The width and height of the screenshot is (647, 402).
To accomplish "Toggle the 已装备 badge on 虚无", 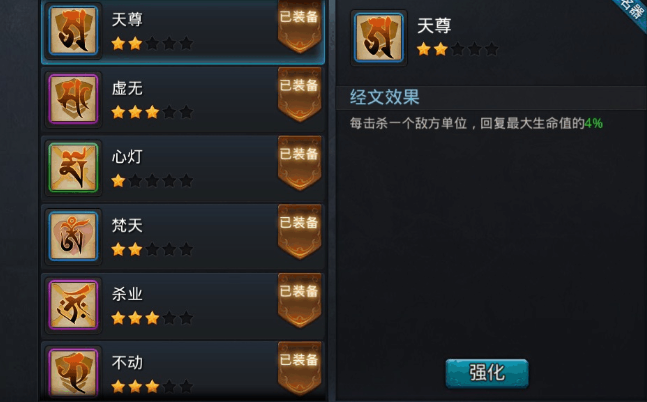I will click(x=300, y=95).
